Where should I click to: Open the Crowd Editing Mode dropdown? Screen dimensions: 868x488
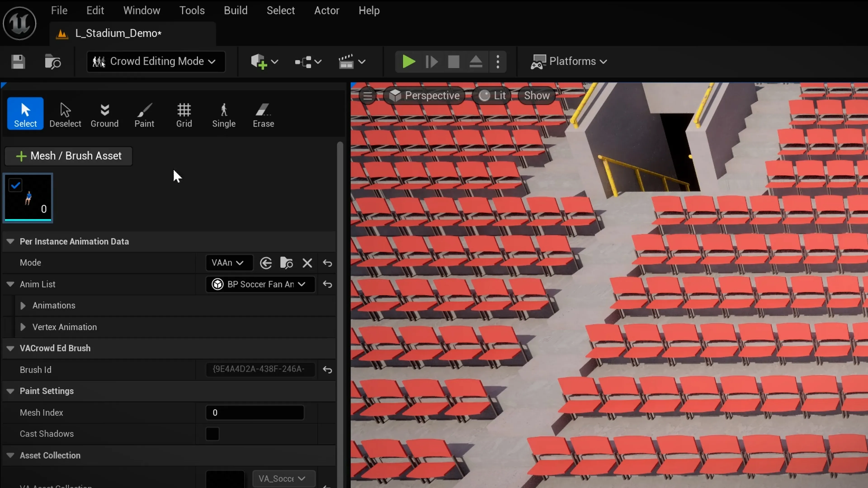(156, 62)
